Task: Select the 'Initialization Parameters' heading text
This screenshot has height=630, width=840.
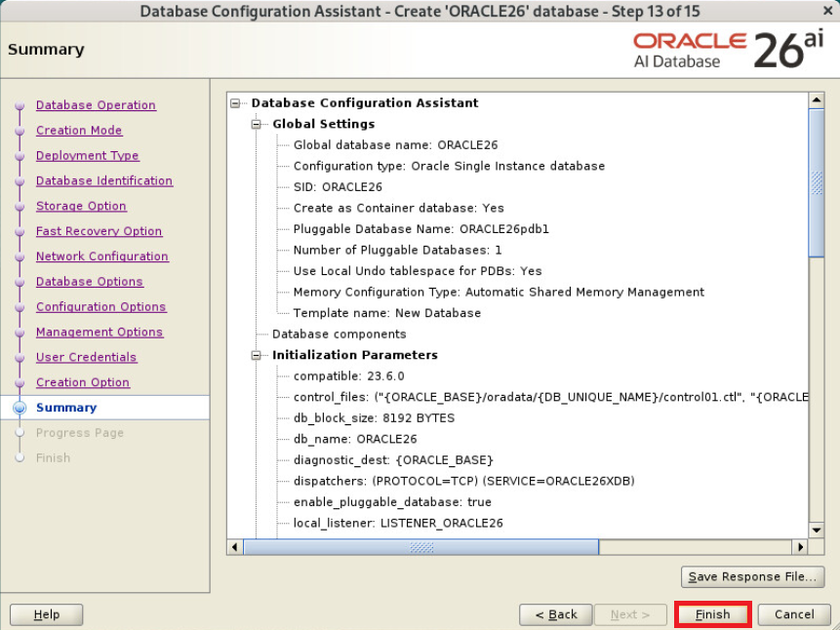Action: coord(355,355)
